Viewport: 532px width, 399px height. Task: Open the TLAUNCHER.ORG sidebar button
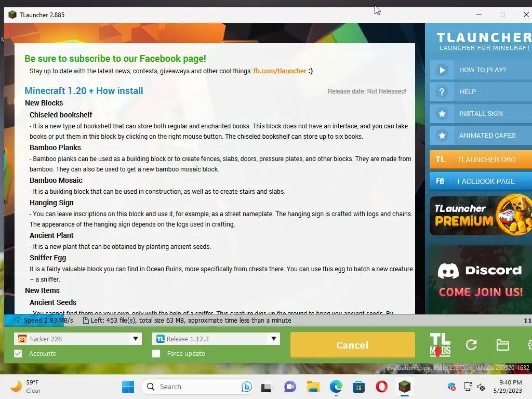coord(481,159)
